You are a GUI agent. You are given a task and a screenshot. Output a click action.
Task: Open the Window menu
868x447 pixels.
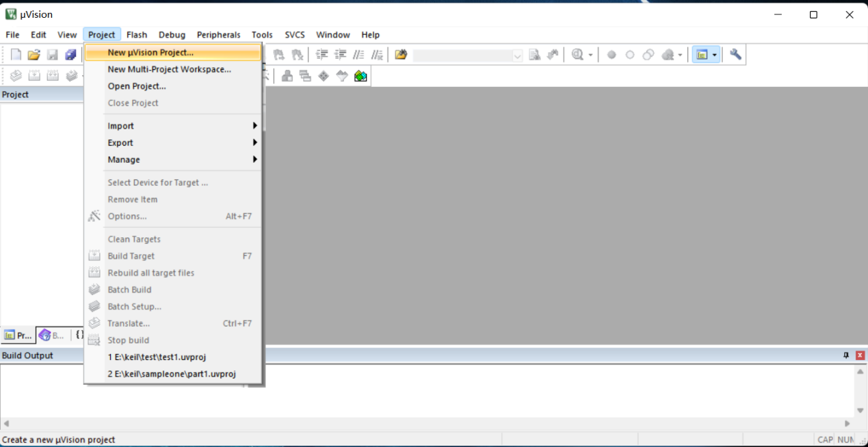click(x=333, y=35)
